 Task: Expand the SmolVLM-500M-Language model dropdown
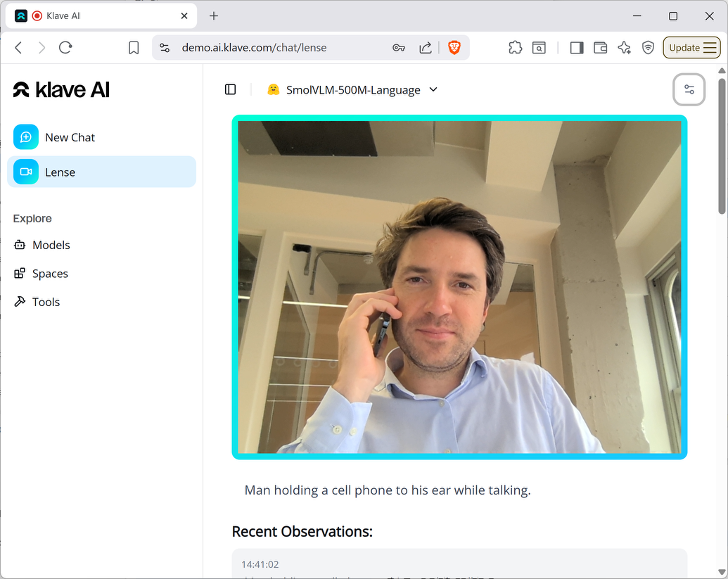click(x=352, y=89)
